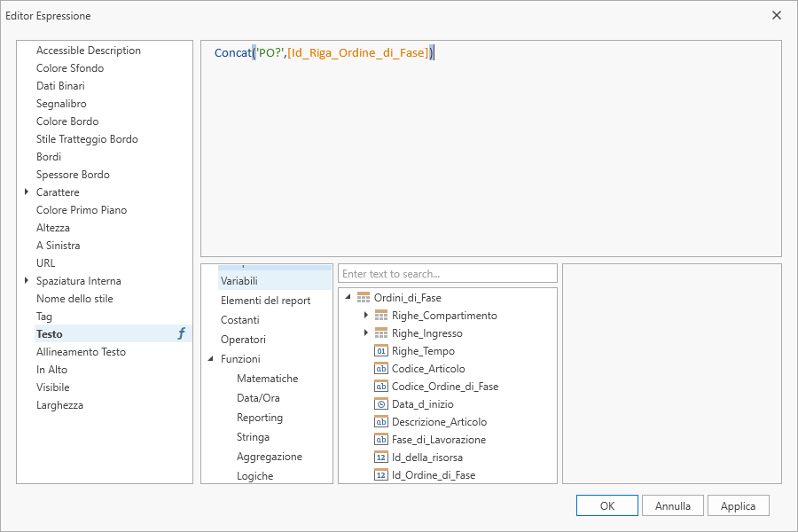Click the integer icon next to Id_della_risorsa

point(381,458)
